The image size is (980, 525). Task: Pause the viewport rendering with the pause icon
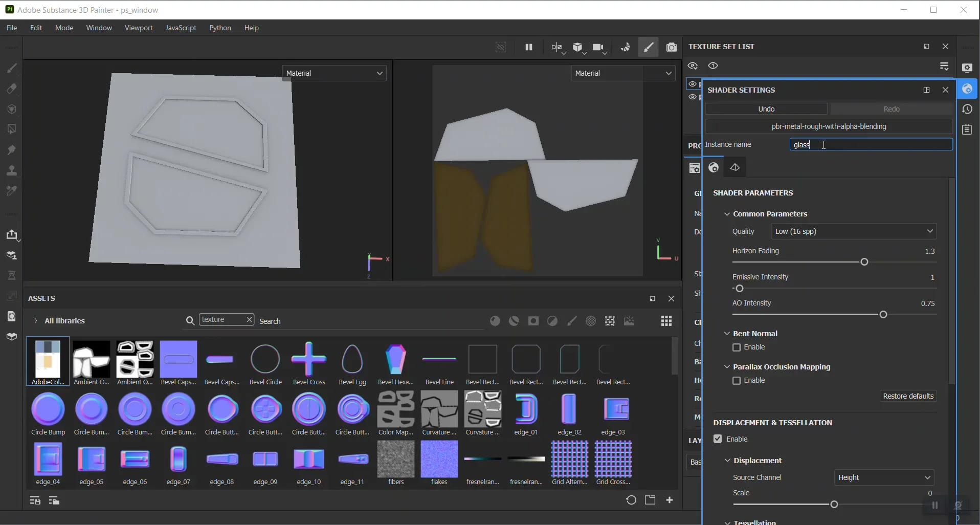(x=529, y=48)
